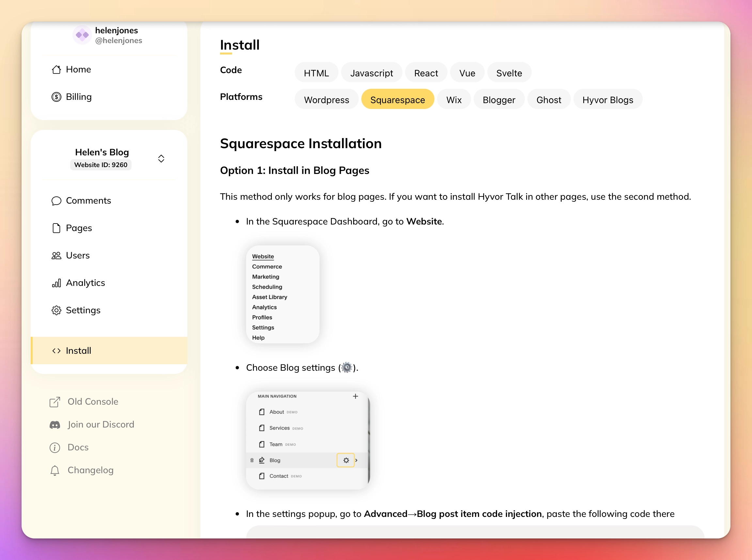Select the Hyvor Blogs platform
The height and width of the screenshot is (560, 752).
tap(607, 100)
